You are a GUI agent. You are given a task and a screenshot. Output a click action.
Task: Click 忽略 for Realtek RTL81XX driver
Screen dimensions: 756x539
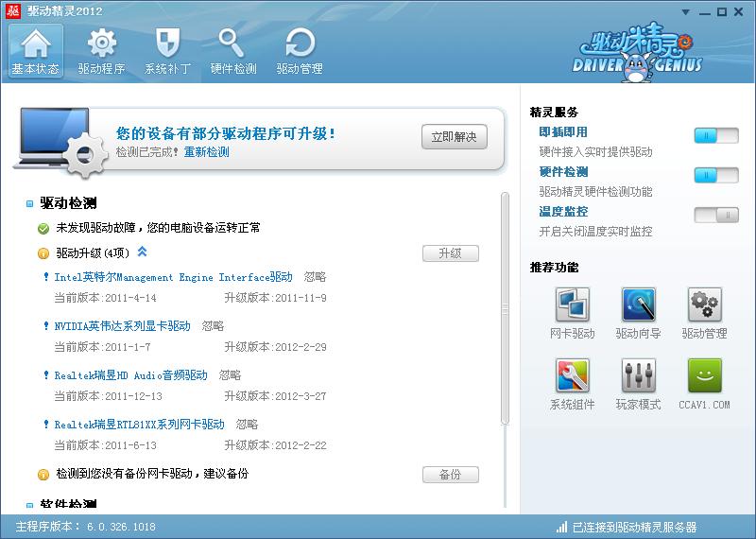pos(247,425)
